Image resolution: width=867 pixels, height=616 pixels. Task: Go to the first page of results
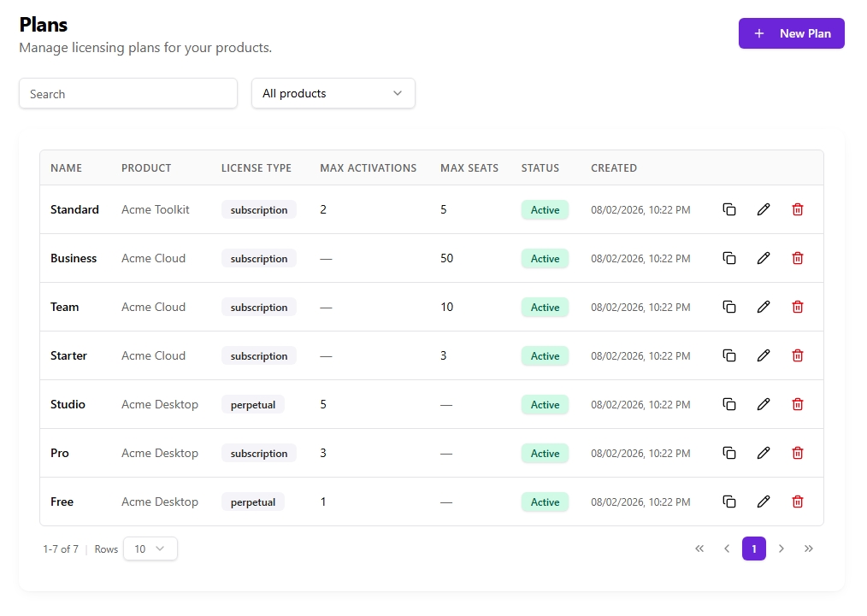pyautogui.click(x=699, y=549)
